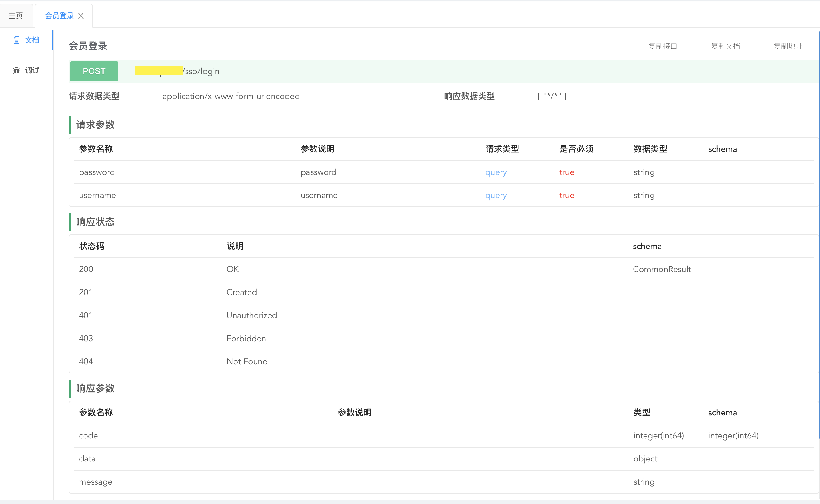Click the 复制文档 copy document link
The image size is (820, 504).
coord(725,46)
